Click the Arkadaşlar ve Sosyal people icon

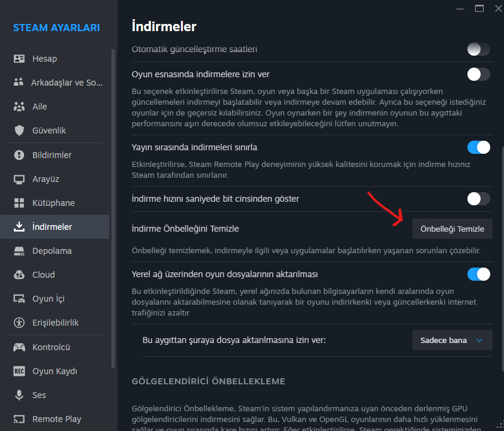tap(19, 82)
